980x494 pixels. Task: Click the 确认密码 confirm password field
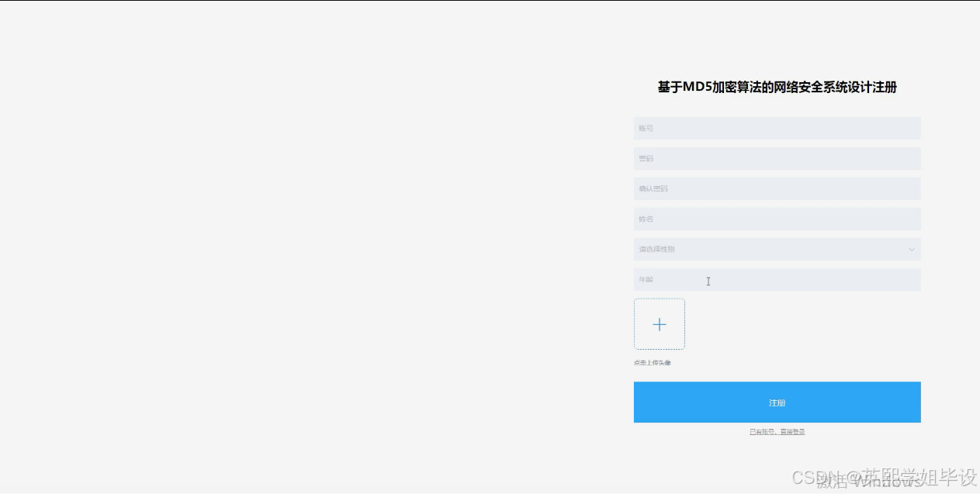(777, 188)
